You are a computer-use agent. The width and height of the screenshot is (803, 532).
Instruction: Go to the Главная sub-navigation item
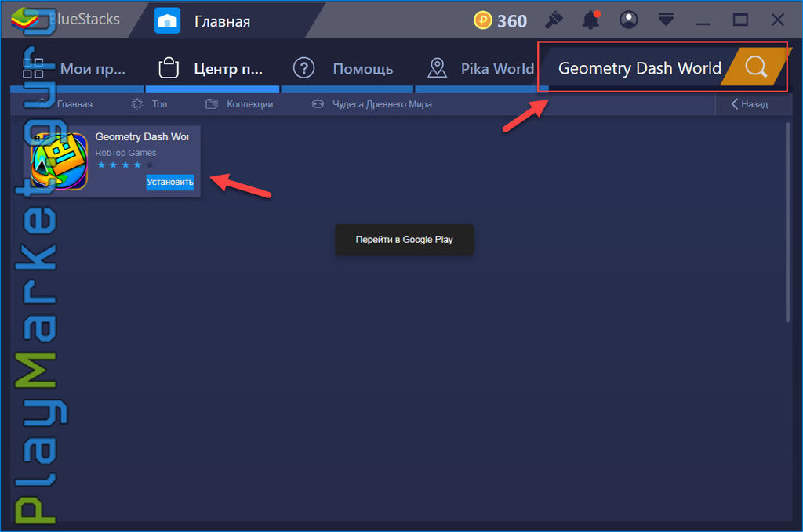coord(74,104)
